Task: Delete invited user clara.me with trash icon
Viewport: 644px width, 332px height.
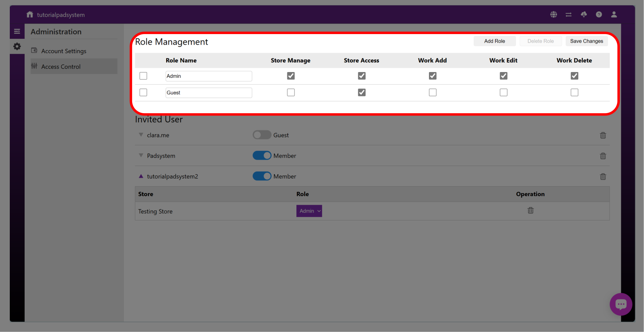Action: [x=603, y=135]
